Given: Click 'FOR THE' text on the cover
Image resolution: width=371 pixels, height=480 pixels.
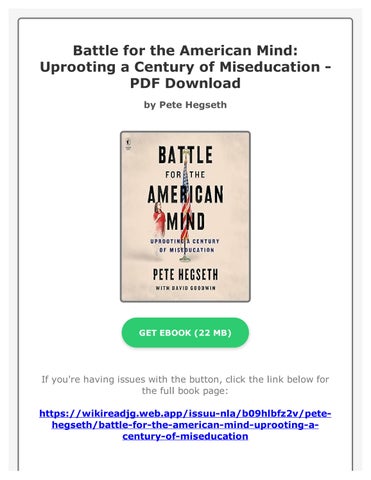Looking at the screenshot, I should point(185,175).
